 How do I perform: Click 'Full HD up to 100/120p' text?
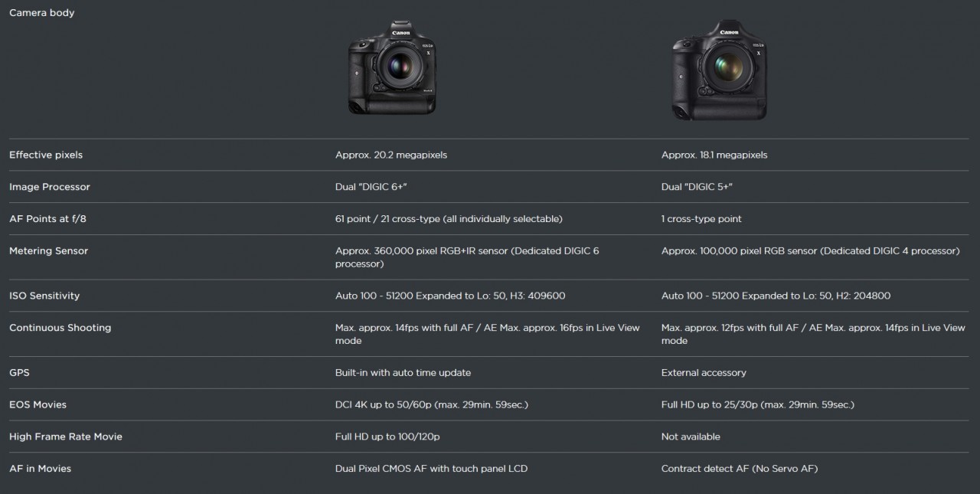(387, 437)
